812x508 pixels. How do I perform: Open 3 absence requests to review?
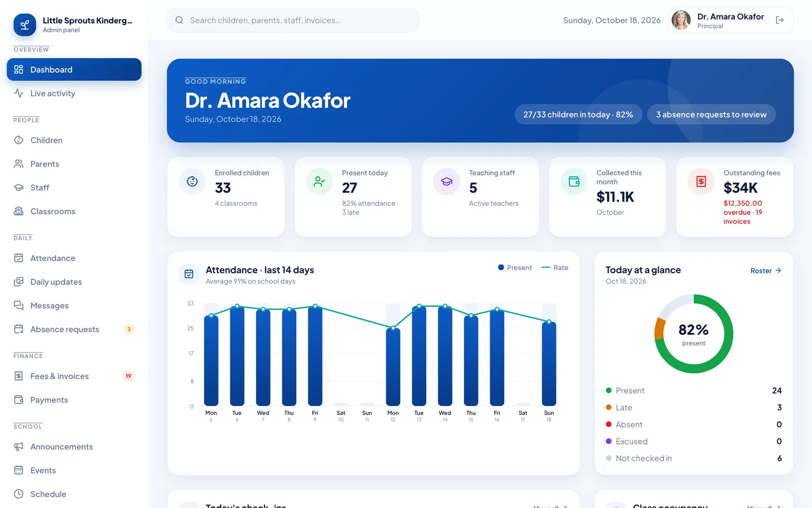[711, 114]
